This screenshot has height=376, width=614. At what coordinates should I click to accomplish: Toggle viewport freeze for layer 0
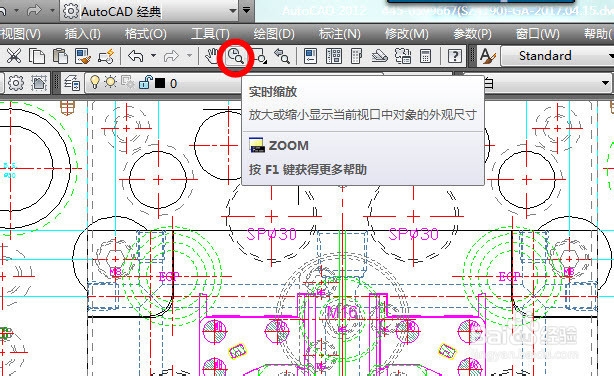127,83
